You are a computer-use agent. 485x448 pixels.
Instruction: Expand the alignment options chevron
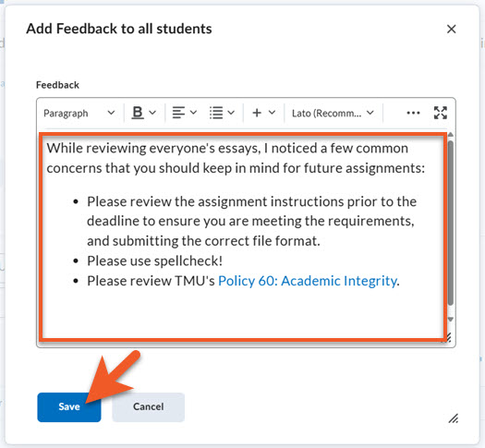(193, 113)
